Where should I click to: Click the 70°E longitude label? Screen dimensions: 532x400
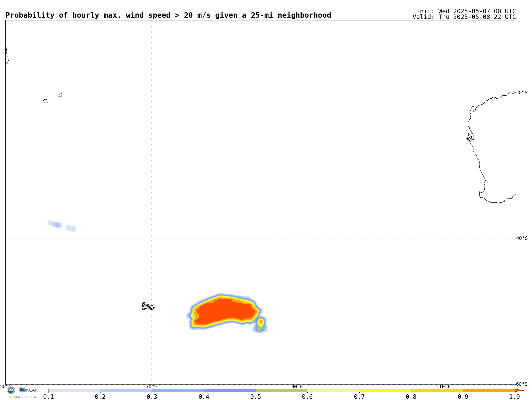tap(151, 386)
